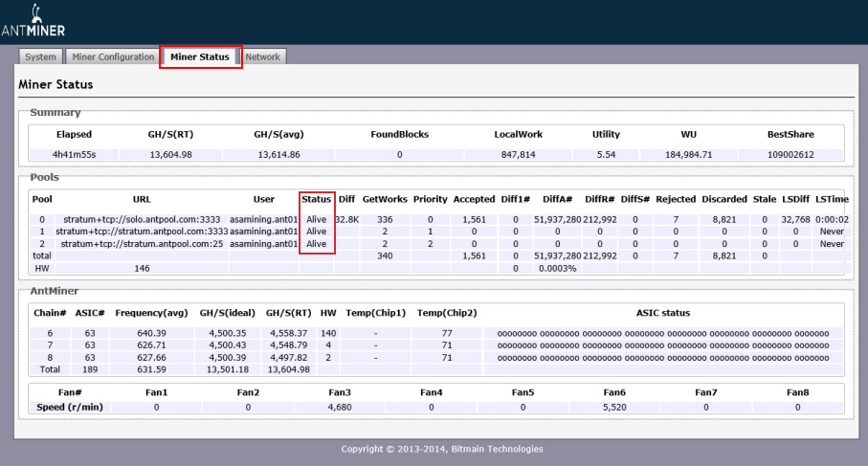Click Accepted value 1,561 for pool 0

[474, 220]
